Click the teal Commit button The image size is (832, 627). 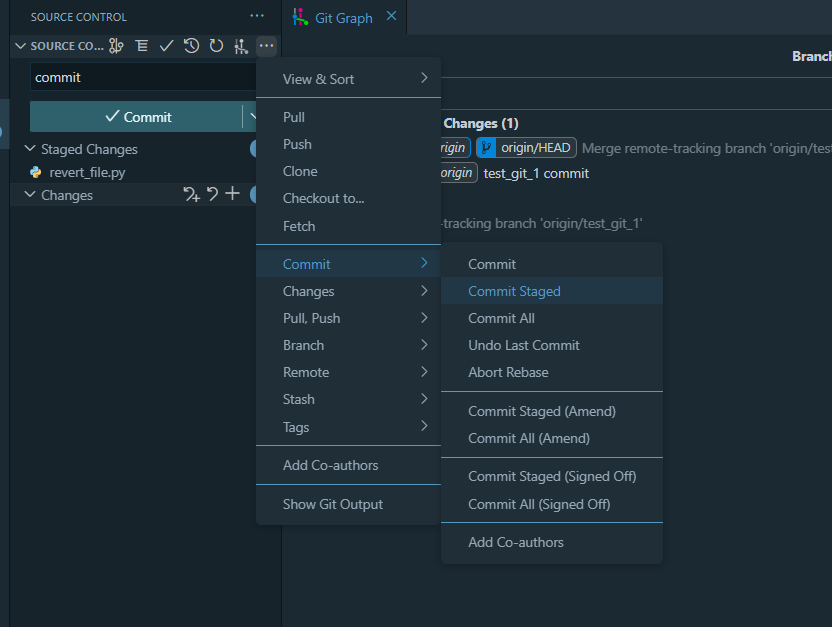pos(136,116)
